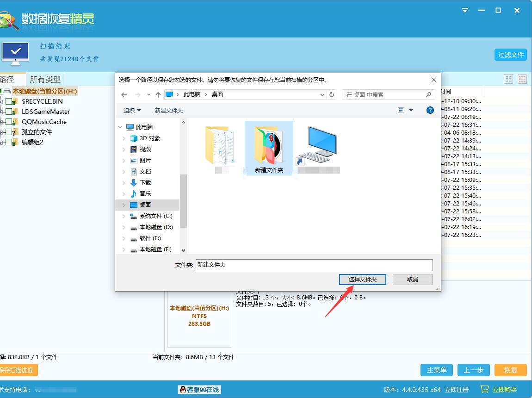532x398 pixels.
Task: Switch to thumbnail grid view icon
Action: (508, 79)
